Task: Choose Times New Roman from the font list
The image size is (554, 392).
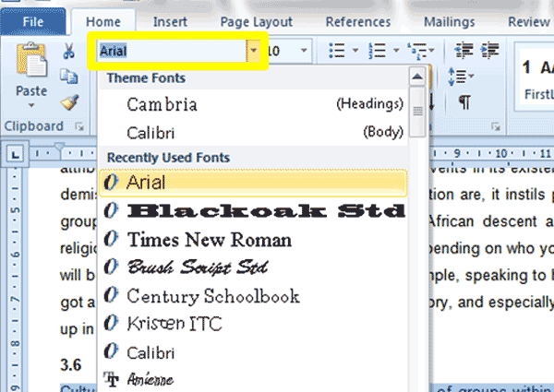Action: click(209, 240)
